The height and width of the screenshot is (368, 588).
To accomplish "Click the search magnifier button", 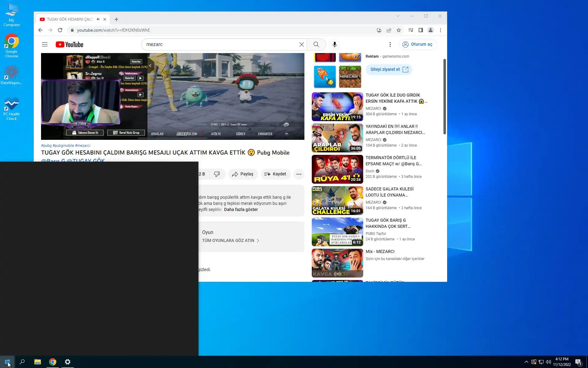I will pos(316,44).
